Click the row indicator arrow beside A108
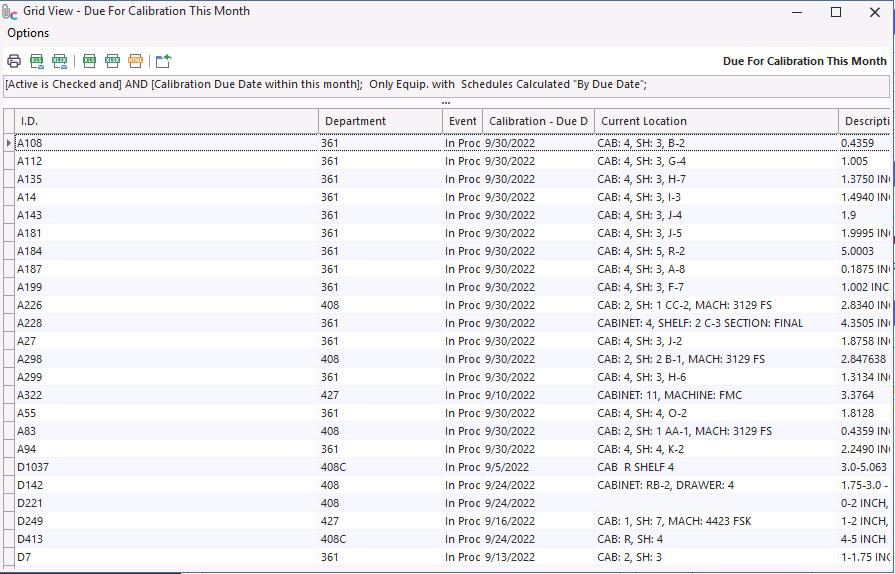The image size is (895, 574). (x=9, y=143)
